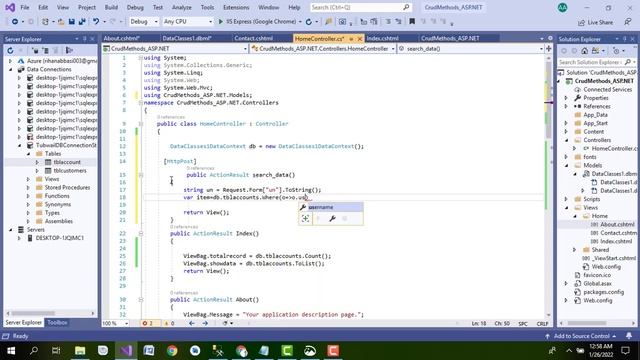The image size is (640, 360).
Task: Collapse the HomeController class outlining block
Action: click(x=140, y=124)
